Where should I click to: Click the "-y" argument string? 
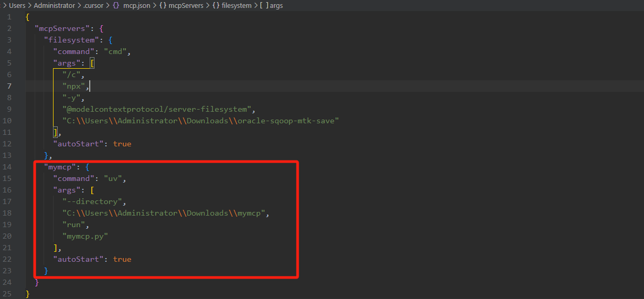click(71, 98)
